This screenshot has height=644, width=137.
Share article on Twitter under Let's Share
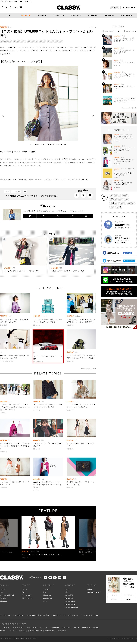tap(83, 195)
